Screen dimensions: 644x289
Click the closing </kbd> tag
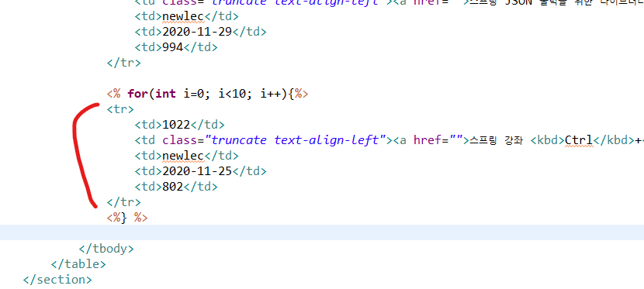614,140
